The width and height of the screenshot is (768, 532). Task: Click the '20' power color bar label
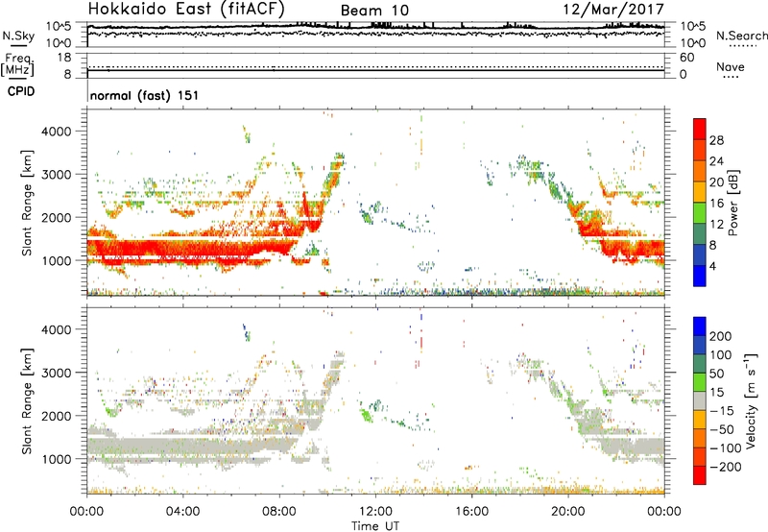click(x=716, y=182)
